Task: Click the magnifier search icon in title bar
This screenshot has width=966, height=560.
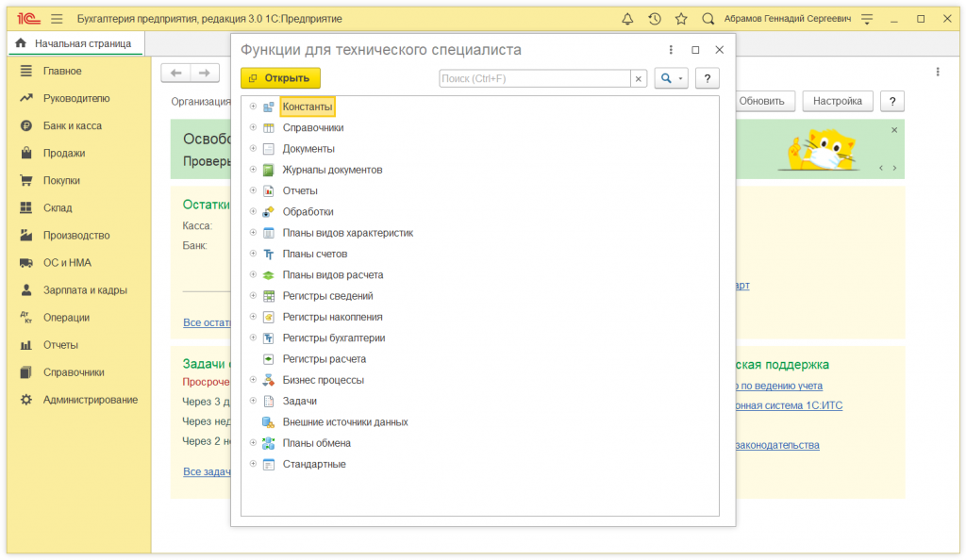Action: 708,19
